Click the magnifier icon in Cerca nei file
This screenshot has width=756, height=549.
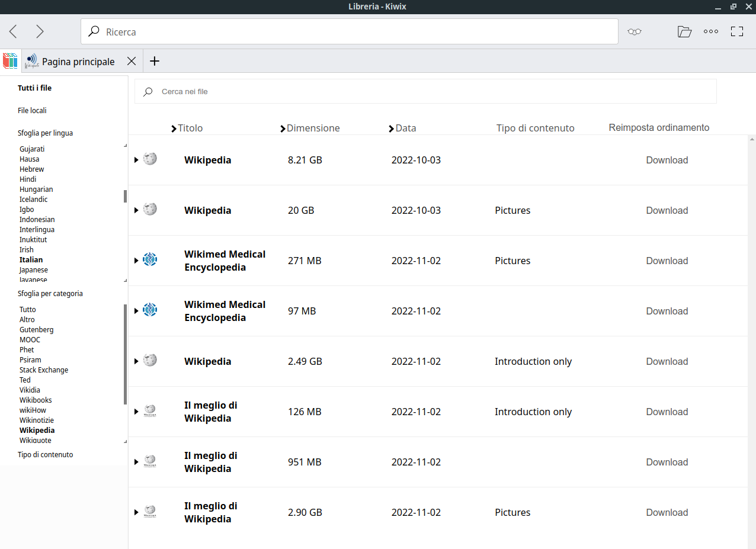pos(148,92)
